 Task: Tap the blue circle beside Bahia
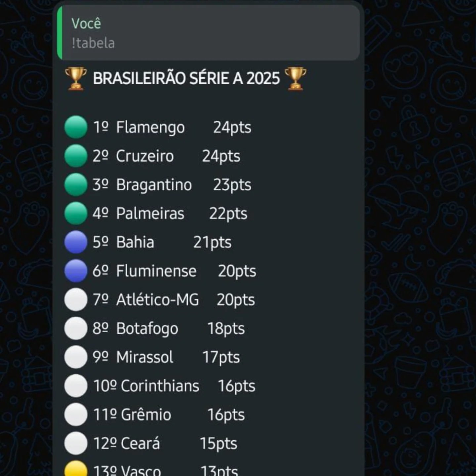point(76,242)
